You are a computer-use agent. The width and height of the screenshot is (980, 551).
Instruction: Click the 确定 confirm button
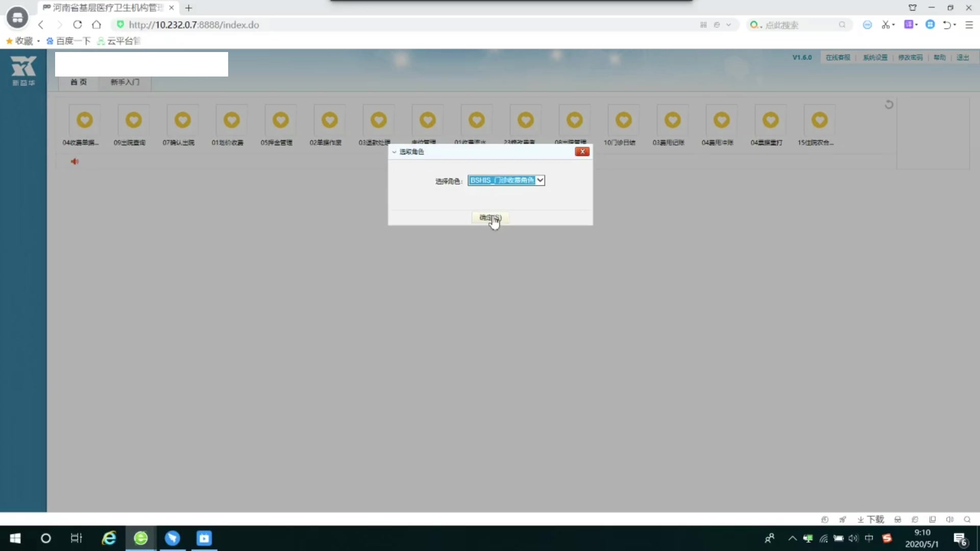491,218
